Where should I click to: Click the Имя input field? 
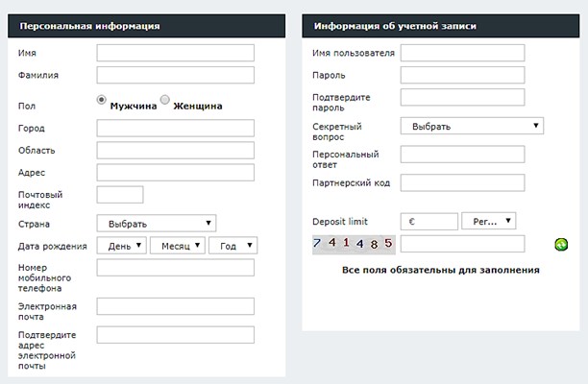tap(175, 53)
